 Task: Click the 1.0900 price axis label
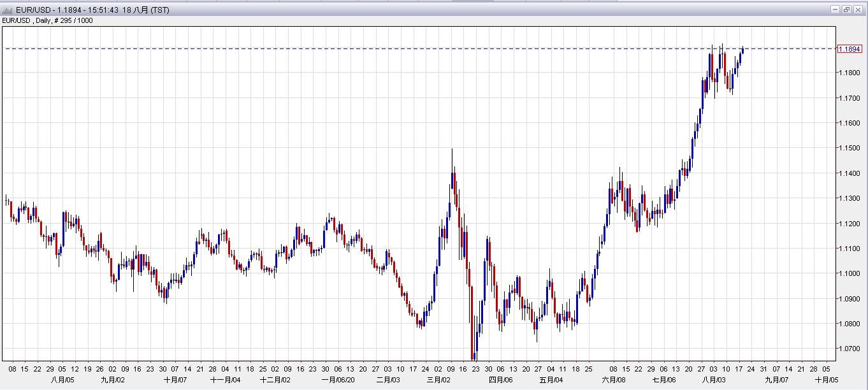[850, 299]
